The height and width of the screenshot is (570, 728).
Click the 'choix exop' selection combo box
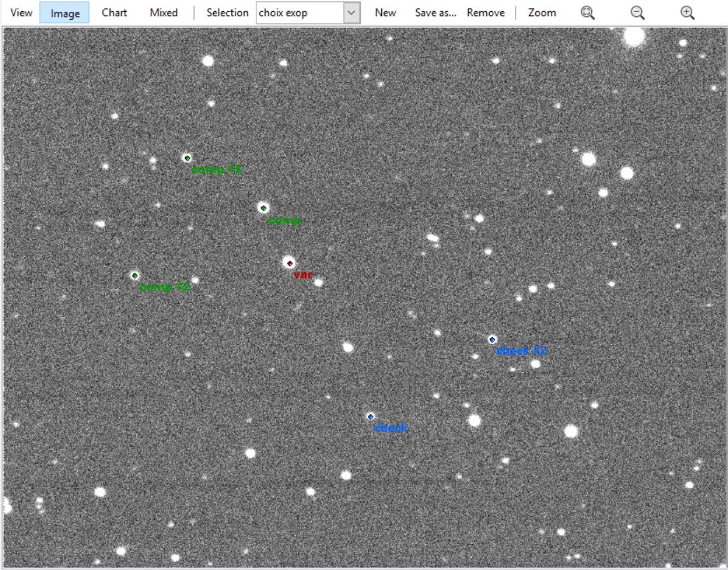pyautogui.click(x=300, y=13)
